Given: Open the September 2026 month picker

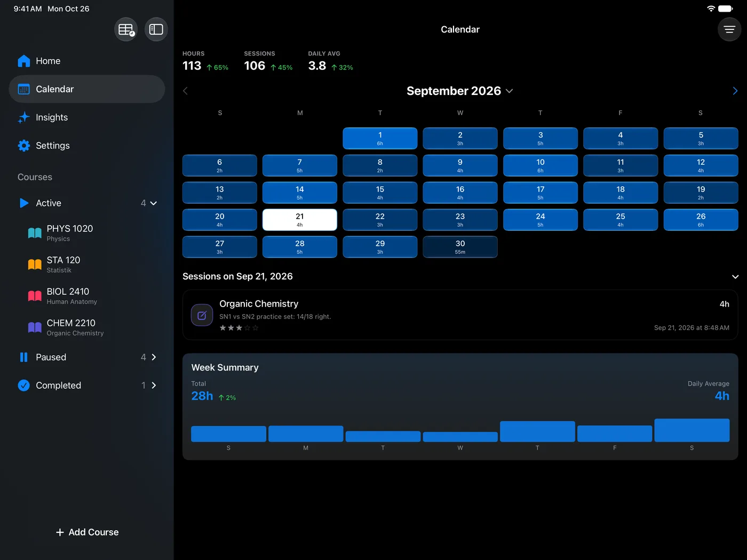Looking at the screenshot, I should click(460, 91).
